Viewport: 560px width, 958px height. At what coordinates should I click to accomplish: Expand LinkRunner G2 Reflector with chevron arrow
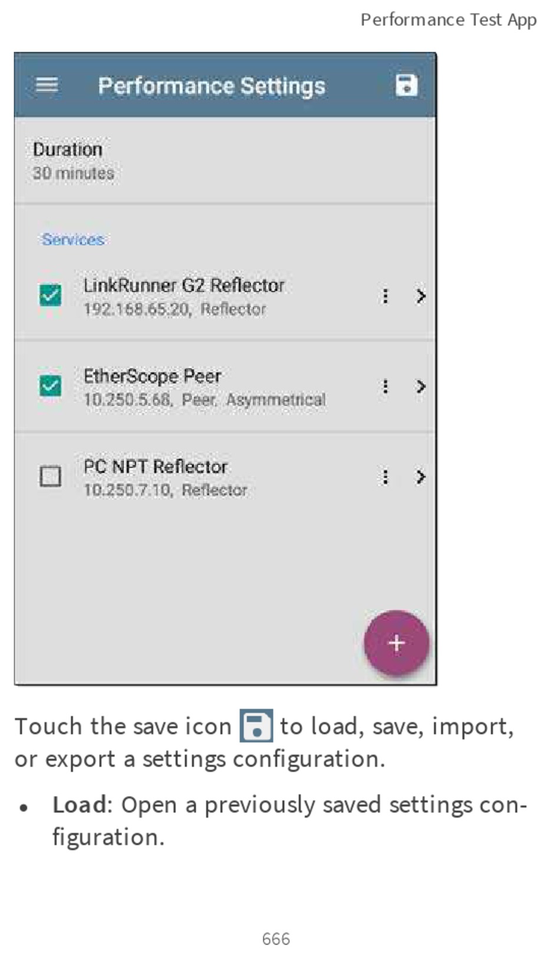[420, 296]
